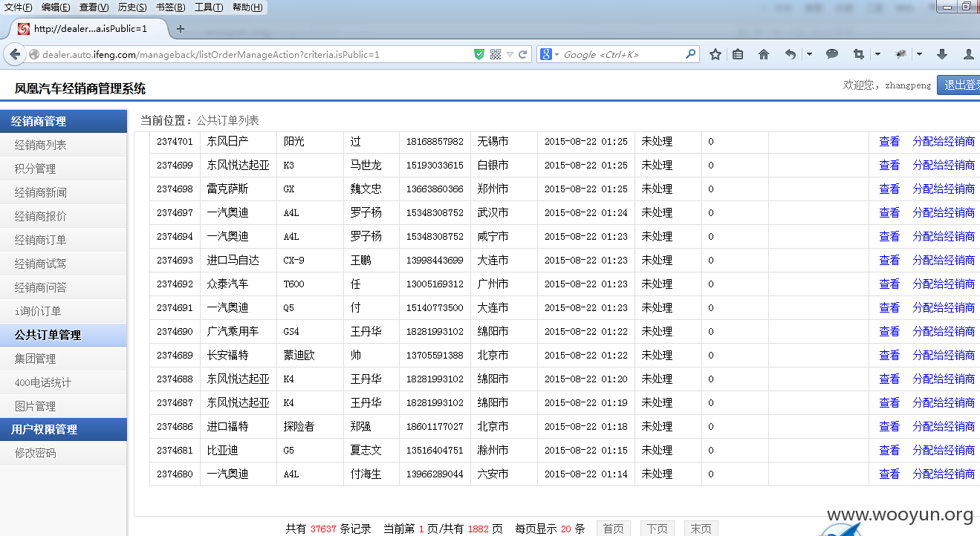Click the undo curved arrow icon
This screenshot has height=536, width=980.
click(791, 54)
